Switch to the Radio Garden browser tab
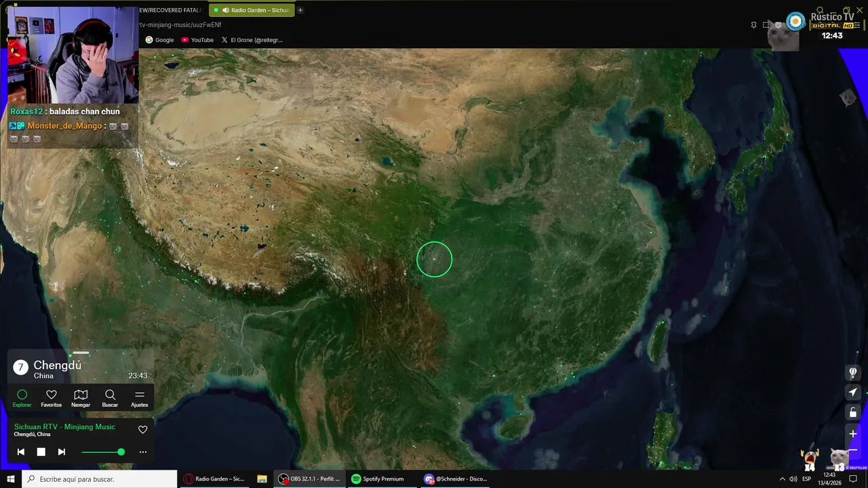This screenshot has height=488, width=868. click(x=252, y=10)
